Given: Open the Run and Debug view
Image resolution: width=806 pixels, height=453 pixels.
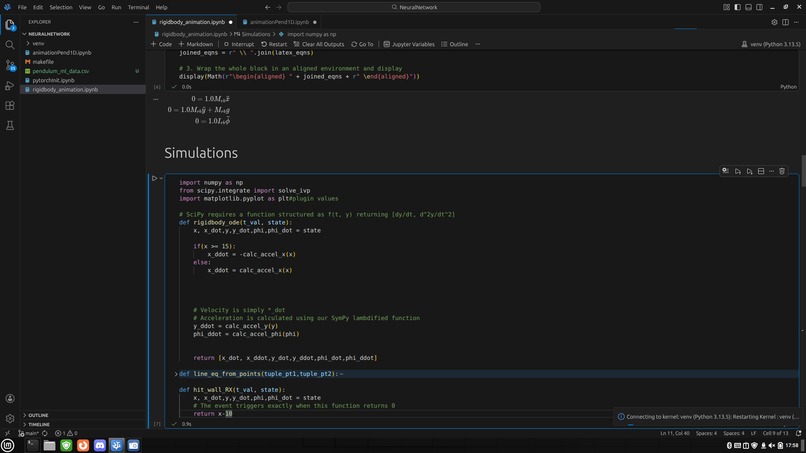Looking at the screenshot, I should (10, 85).
